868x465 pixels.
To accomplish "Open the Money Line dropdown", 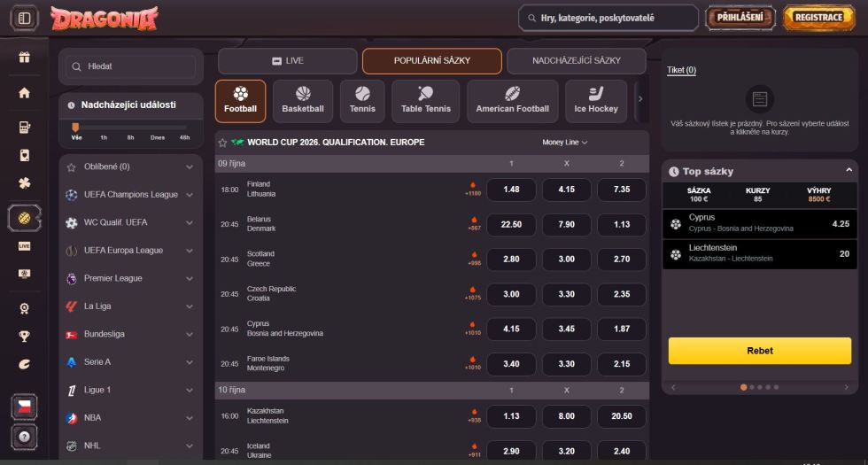I will pyautogui.click(x=565, y=142).
